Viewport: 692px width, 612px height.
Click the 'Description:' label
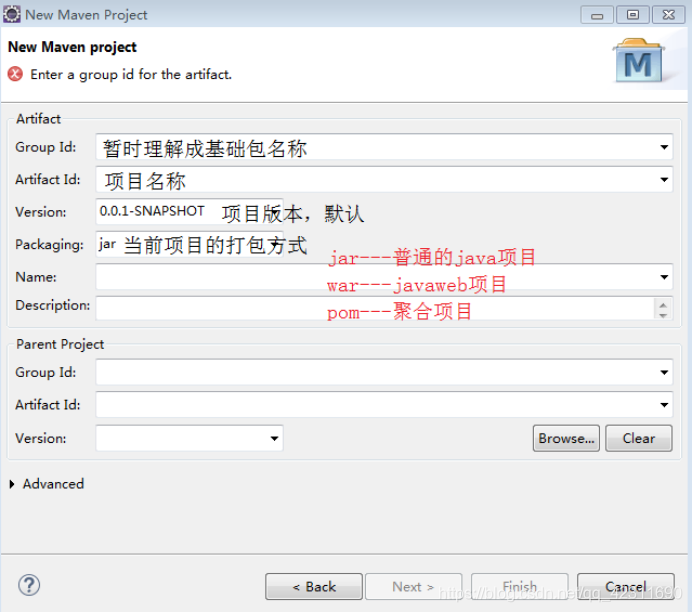pyautogui.click(x=53, y=305)
